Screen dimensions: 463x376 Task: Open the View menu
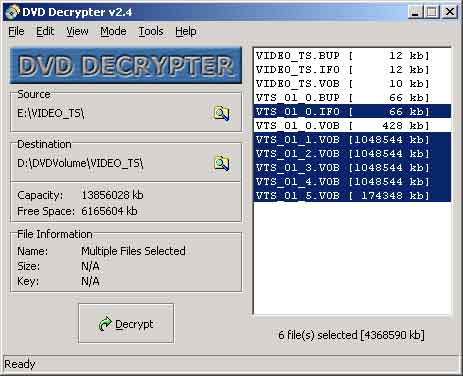(77, 31)
